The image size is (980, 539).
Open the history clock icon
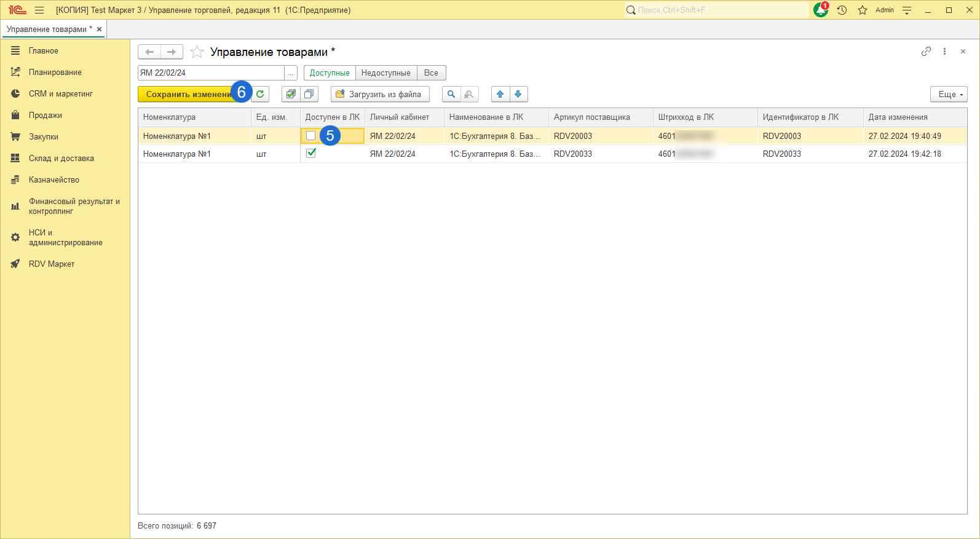[x=842, y=10]
